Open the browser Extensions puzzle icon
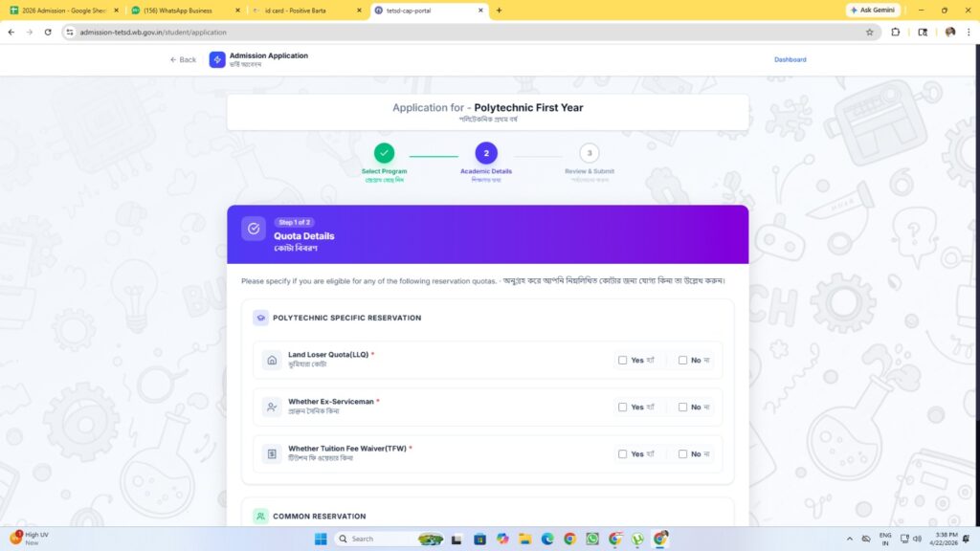This screenshot has height=551, width=980. coord(896,32)
